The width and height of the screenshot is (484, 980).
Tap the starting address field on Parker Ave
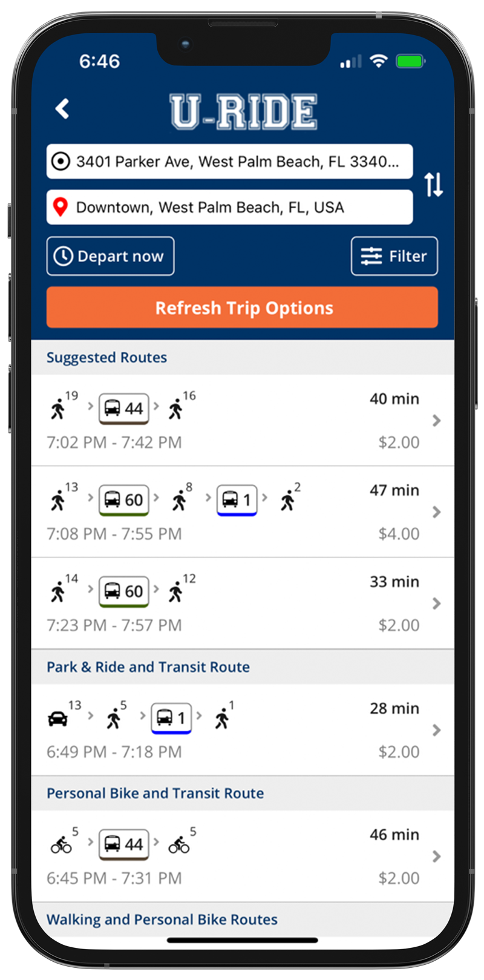tap(230, 161)
